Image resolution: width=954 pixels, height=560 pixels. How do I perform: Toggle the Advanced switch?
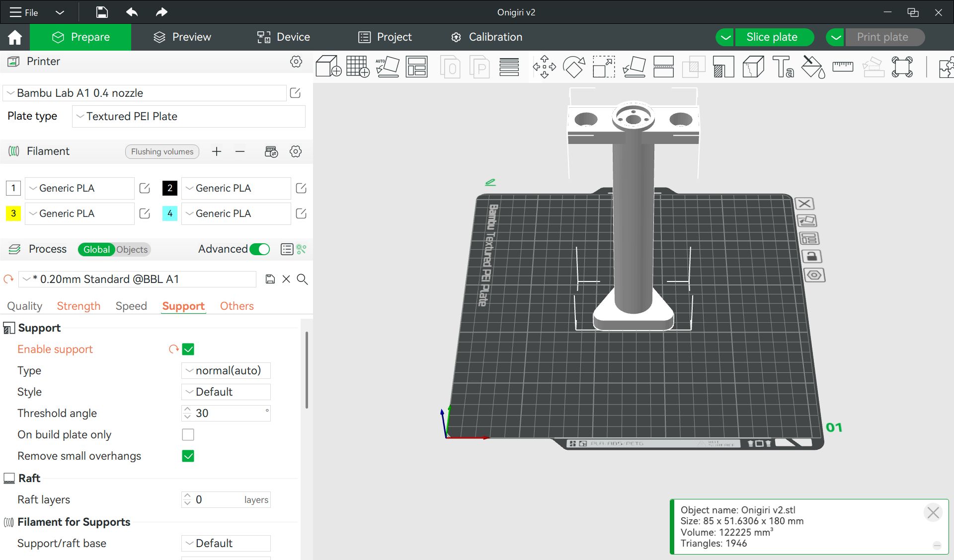click(x=260, y=249)
